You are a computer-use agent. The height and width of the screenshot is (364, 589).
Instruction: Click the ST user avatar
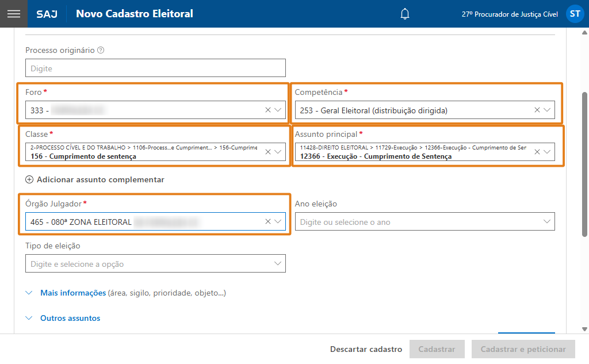click(575, 14)
